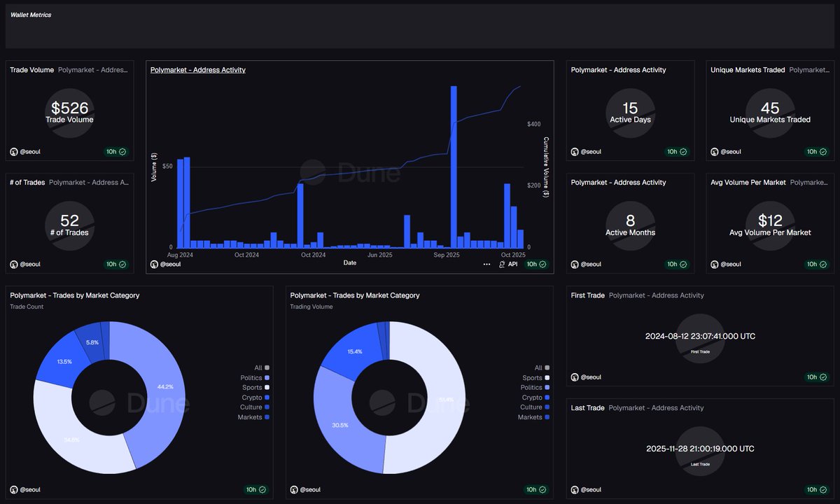
Task: Toggle the All legend item in the Trading Volume chart
Action: point(542,367)
